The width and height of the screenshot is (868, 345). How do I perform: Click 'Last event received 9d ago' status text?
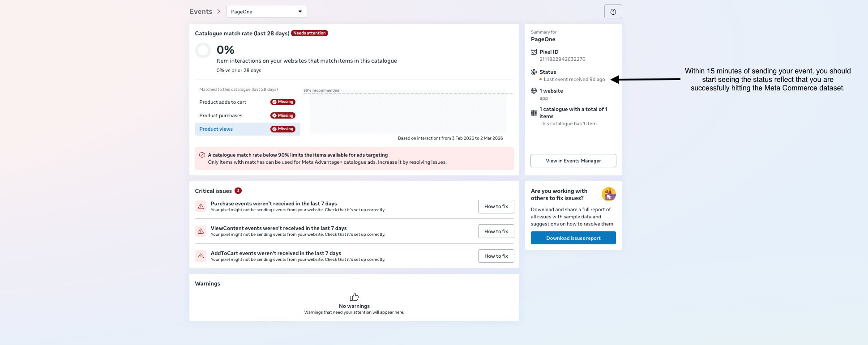pyautogui.click(x=574, y=79)
